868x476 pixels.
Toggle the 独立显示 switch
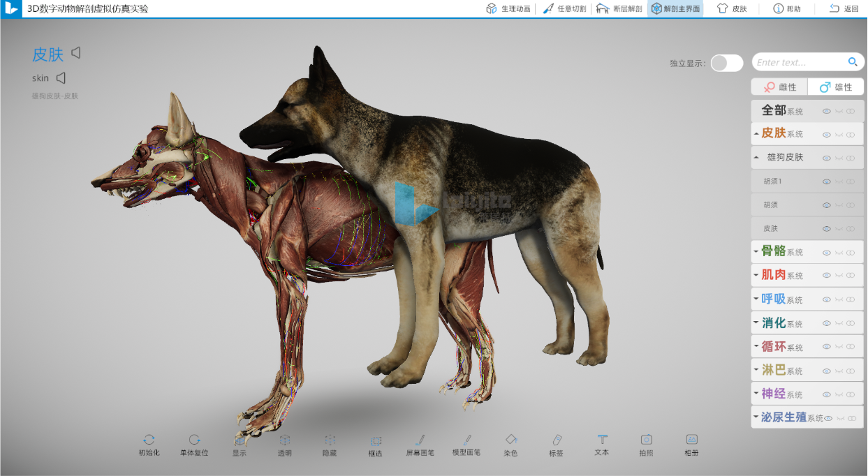coord(727,63)
